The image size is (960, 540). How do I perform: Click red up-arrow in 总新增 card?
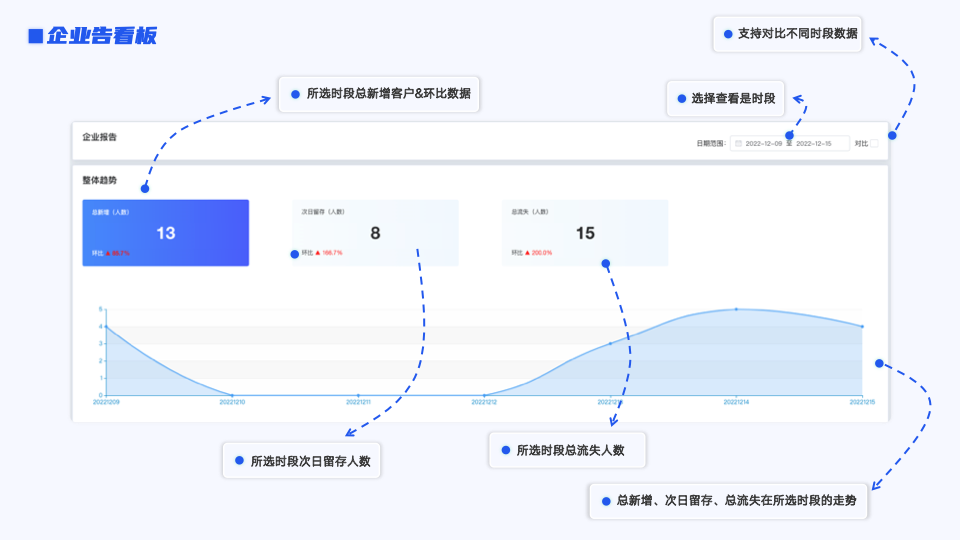click(108, 253)
